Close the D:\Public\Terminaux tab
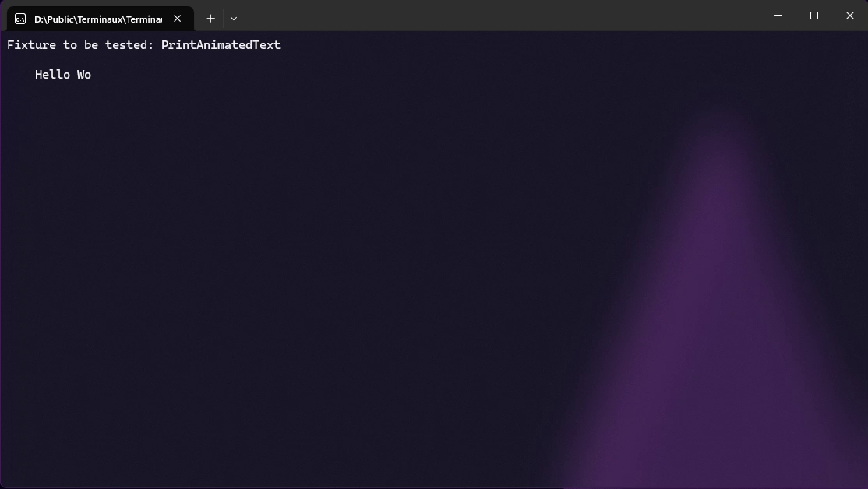Image resolution: width=868 pixels, height=489 pixels. tap(177, 19)
